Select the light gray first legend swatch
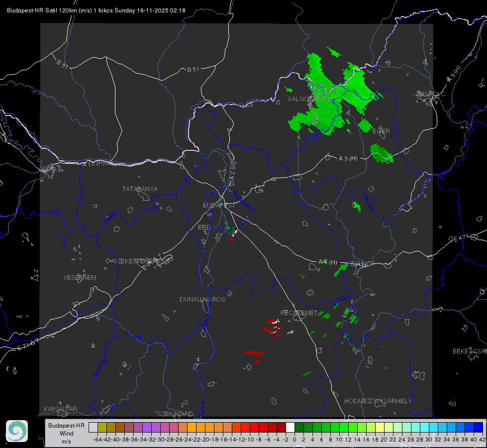Viewport: 487px width, 448px height. coord(93,427)
